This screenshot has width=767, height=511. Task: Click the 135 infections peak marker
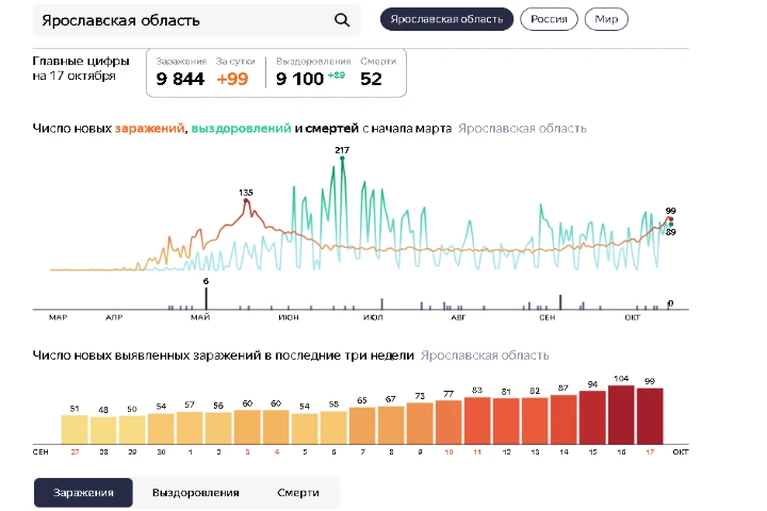(246, 200)
